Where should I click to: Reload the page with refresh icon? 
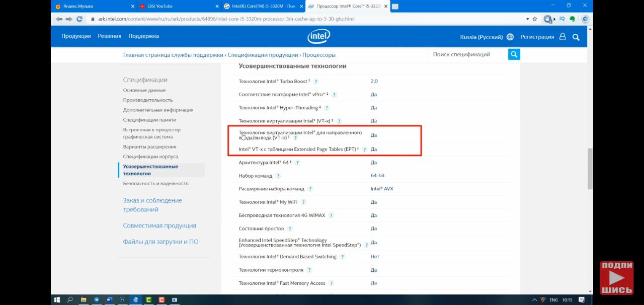[79, 19]
